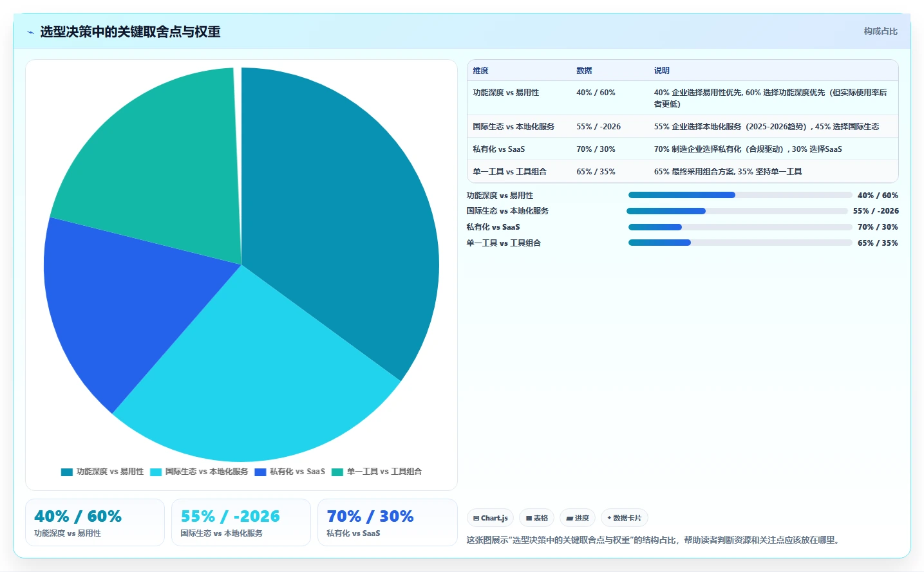Image resolution: width=924 pixels, height=572 pixels.
Task: Click the 单一工具 vs 工具组合 progress bar
Action: pyautogui.click(x=740, y=243)
